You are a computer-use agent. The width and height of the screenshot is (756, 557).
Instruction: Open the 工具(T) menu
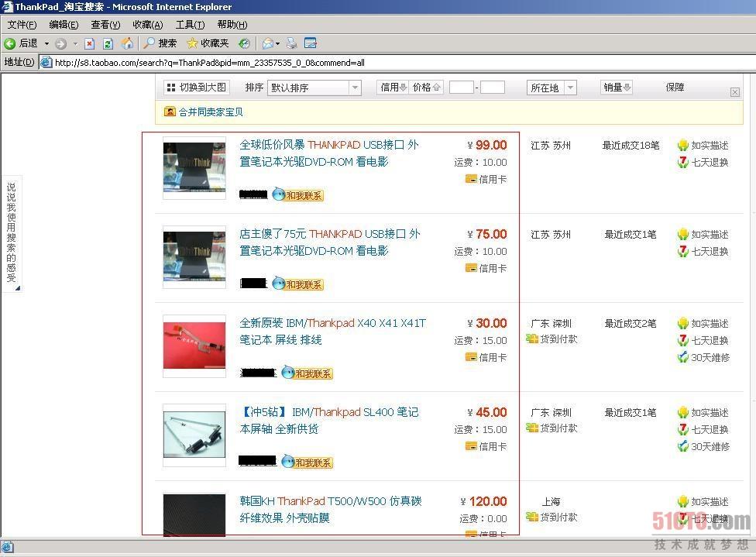(x=190, y=25)
